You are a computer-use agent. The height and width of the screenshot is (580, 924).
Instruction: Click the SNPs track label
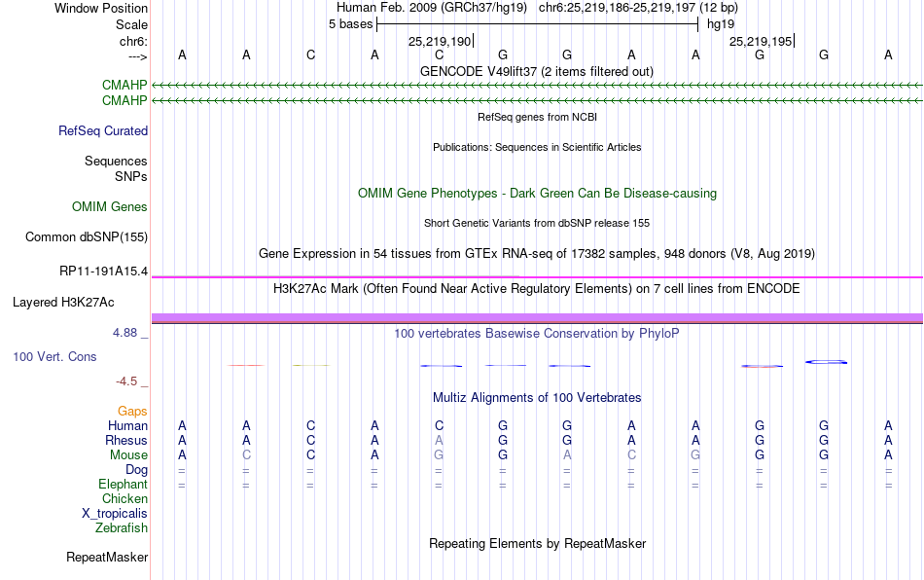tap(131, 176)
